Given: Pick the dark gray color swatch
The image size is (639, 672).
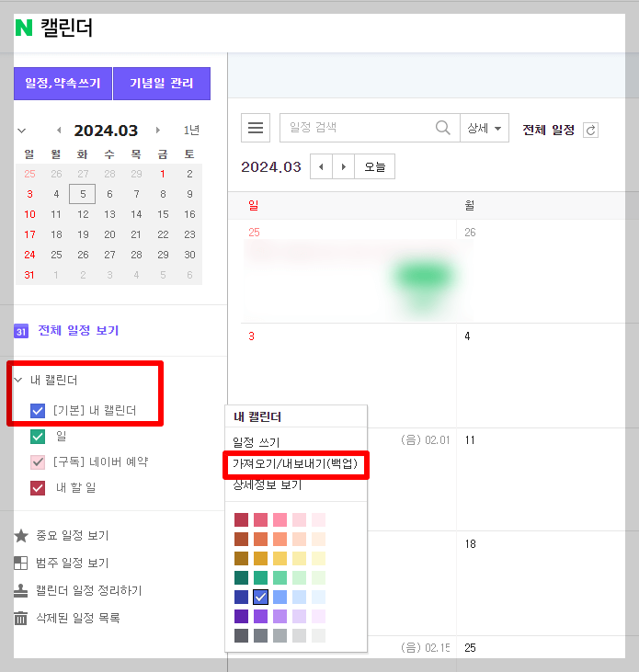Looking at the screenshot, I should (x=241, y=635).
